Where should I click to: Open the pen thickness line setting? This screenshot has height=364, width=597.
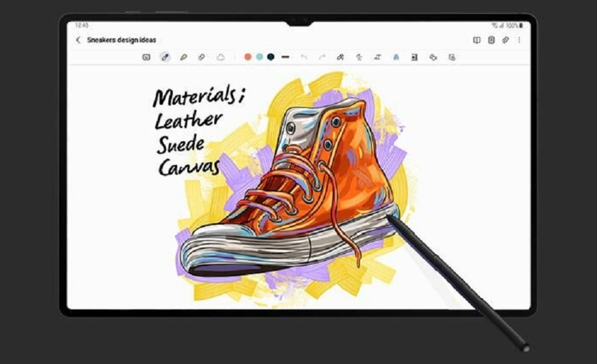[285, 57]
